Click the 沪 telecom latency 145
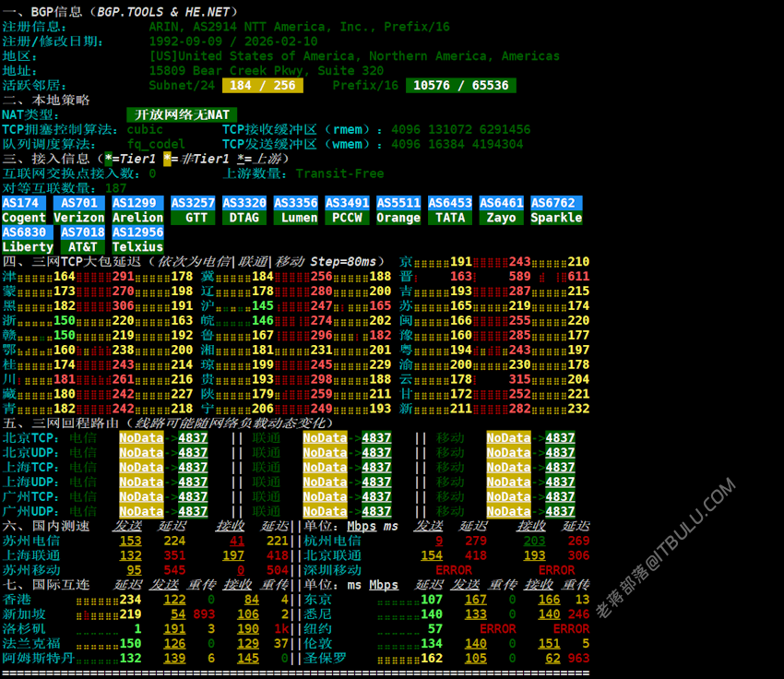 point(263,306)
